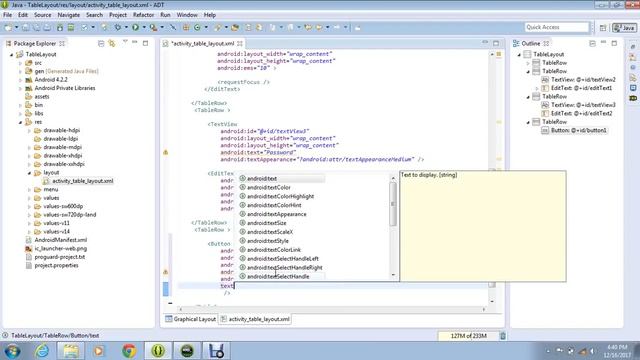This screenshot has height=360, width=640.
Task: Select TextView @+id/textView3 in Outline
Action: pos(583,105)
